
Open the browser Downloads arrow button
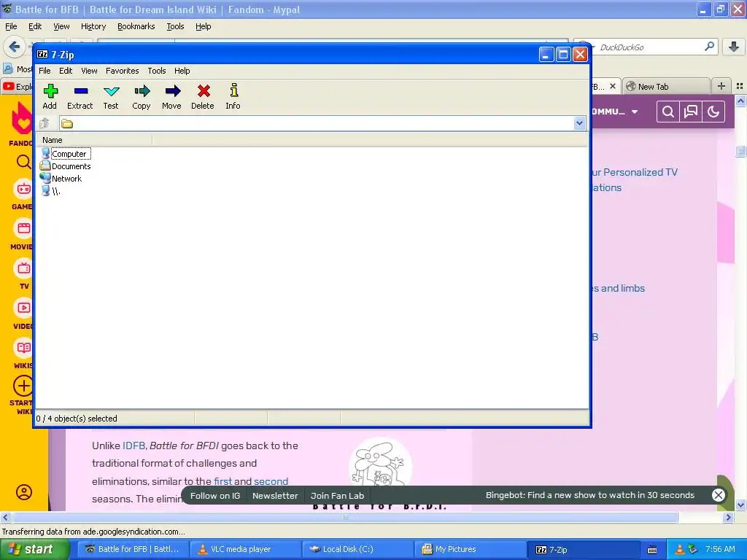(x=734, y=47)
